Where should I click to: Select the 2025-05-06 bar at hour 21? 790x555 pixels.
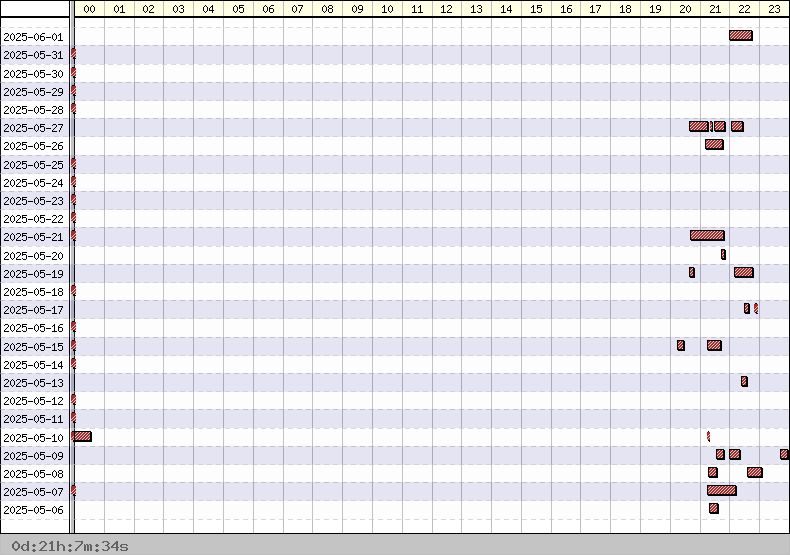point(713,509)
